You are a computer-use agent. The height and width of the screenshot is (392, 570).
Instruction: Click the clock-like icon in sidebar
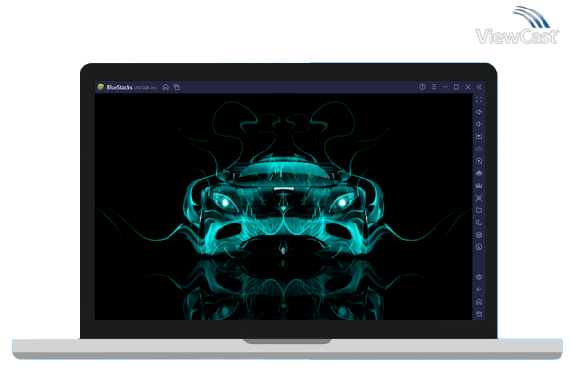[x=479, y=247]
